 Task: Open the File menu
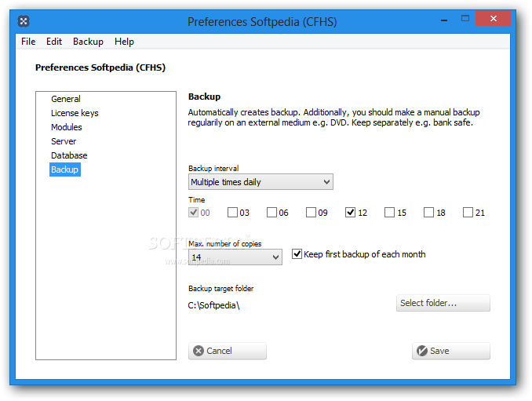point(28,42)
